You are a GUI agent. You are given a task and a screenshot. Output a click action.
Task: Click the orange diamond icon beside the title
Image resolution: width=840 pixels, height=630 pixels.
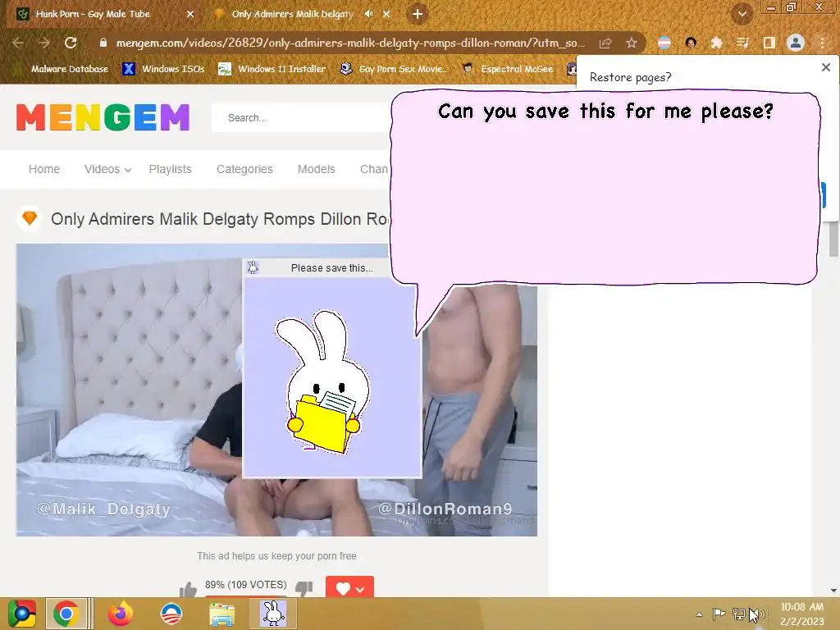coord(30,218)
